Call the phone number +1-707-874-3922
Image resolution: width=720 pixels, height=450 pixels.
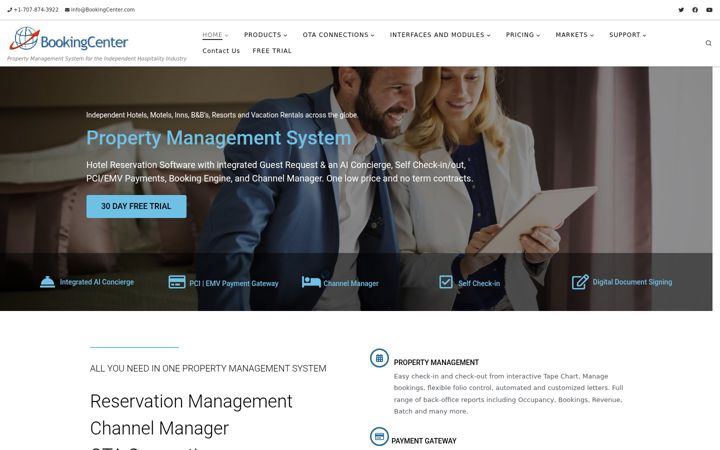pos(36,10)
